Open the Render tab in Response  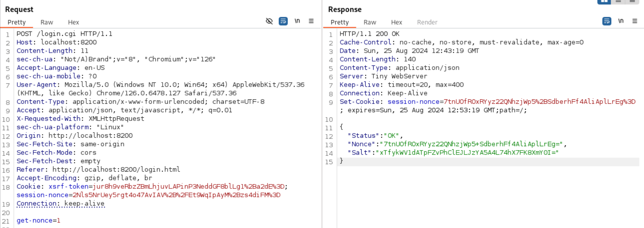[427, 22]
